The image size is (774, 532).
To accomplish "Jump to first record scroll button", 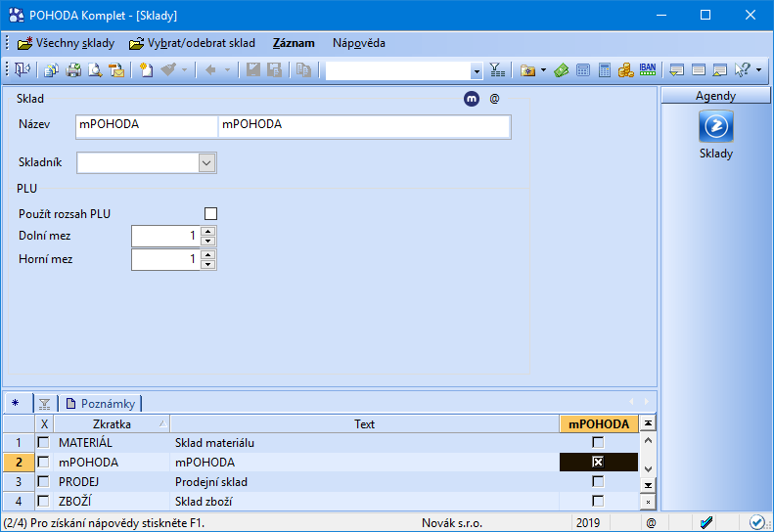I will 648,423.
